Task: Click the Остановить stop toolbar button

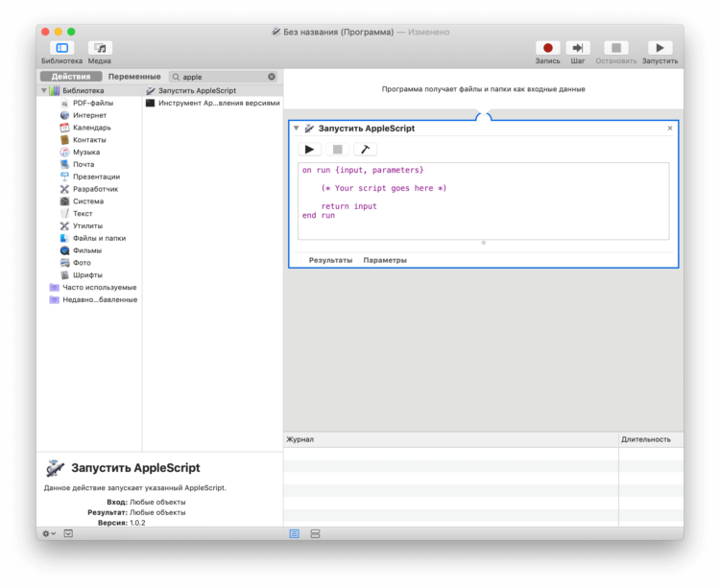Action: pos(615,48)
